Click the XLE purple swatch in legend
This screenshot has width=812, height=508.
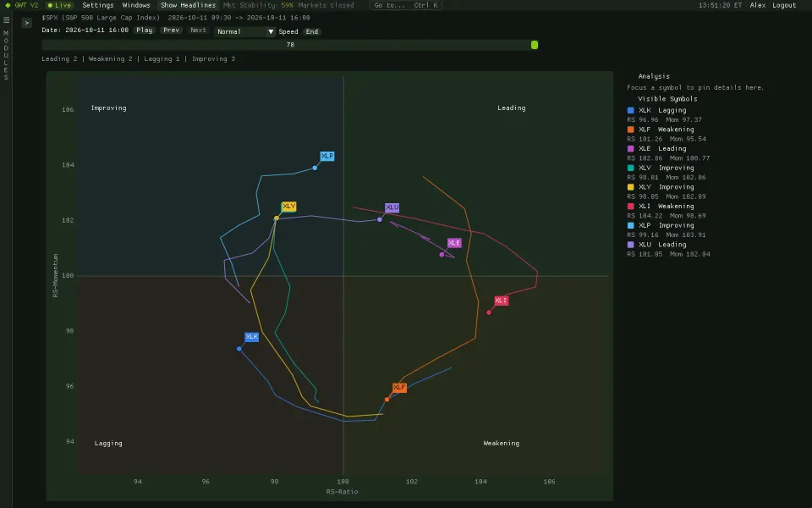coord(631,149)
